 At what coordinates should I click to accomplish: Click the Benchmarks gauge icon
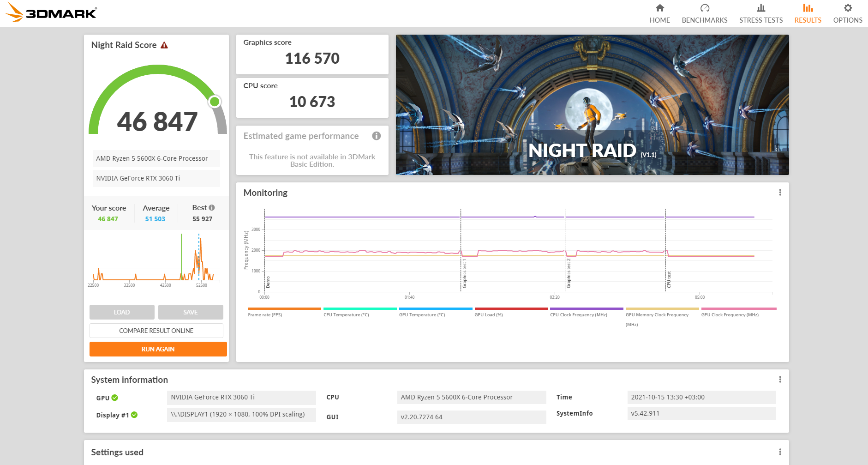pyautogui.click(x=705, y=8)
